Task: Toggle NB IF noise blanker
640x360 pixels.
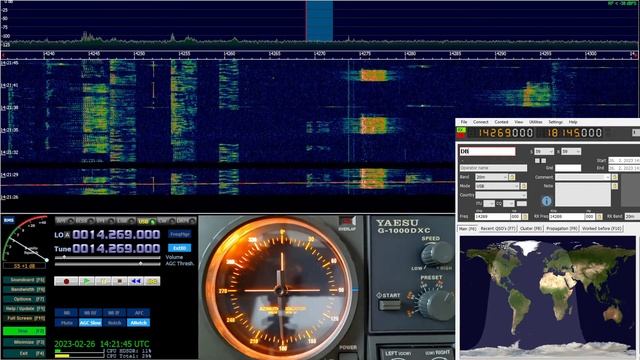Action: (x=114, y=313)
